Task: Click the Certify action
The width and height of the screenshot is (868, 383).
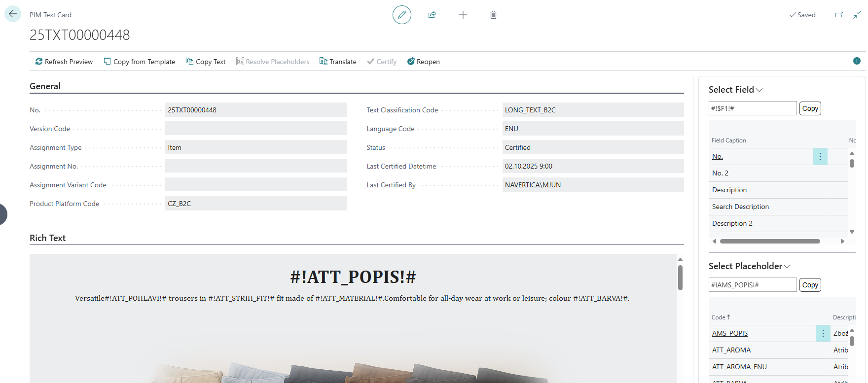Action: coord(382,62)
